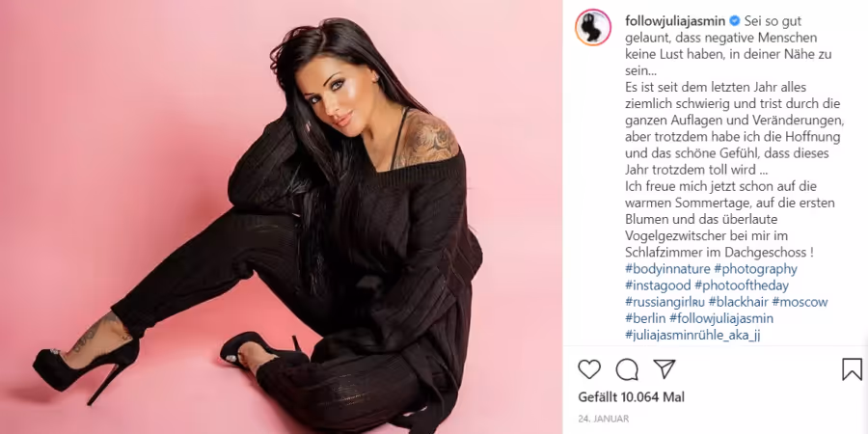Image resolution: width=868 pixels, height=434 pixels.
Task: Open the #russiangirl hashtag
Action: (665, 302)
